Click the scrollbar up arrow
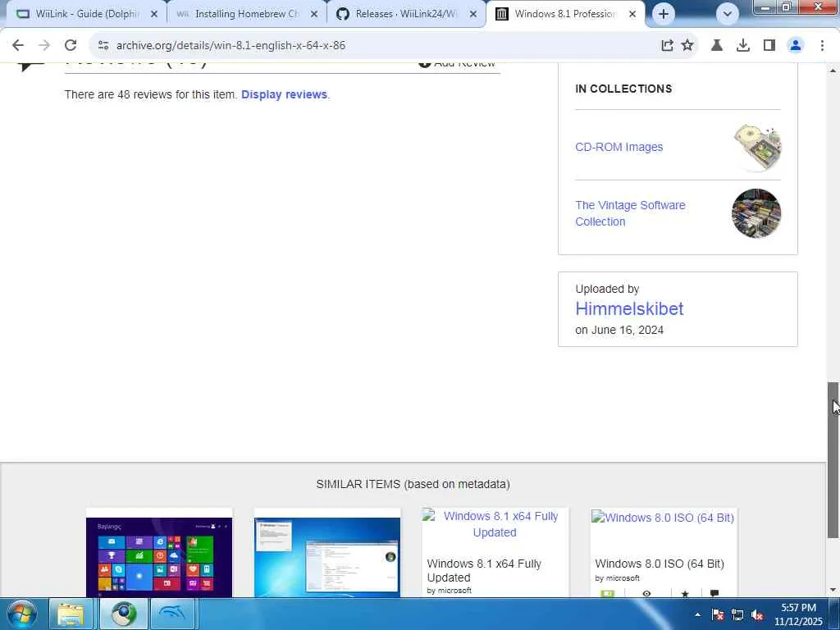The width and height of the screenshot is (840, 630). (833, 71)
